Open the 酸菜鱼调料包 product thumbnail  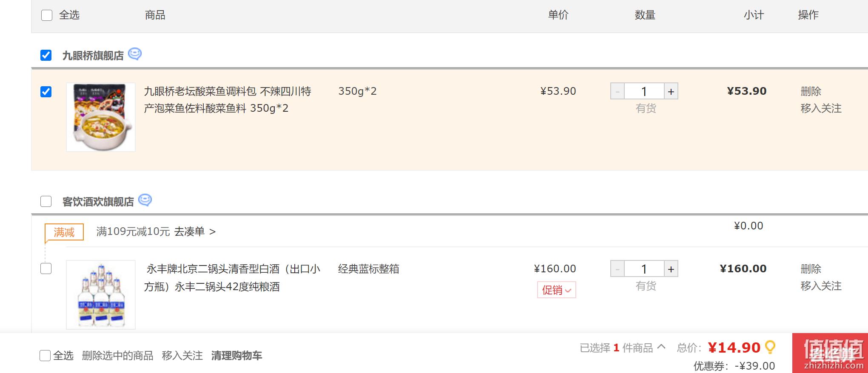[x=101, y=117]
